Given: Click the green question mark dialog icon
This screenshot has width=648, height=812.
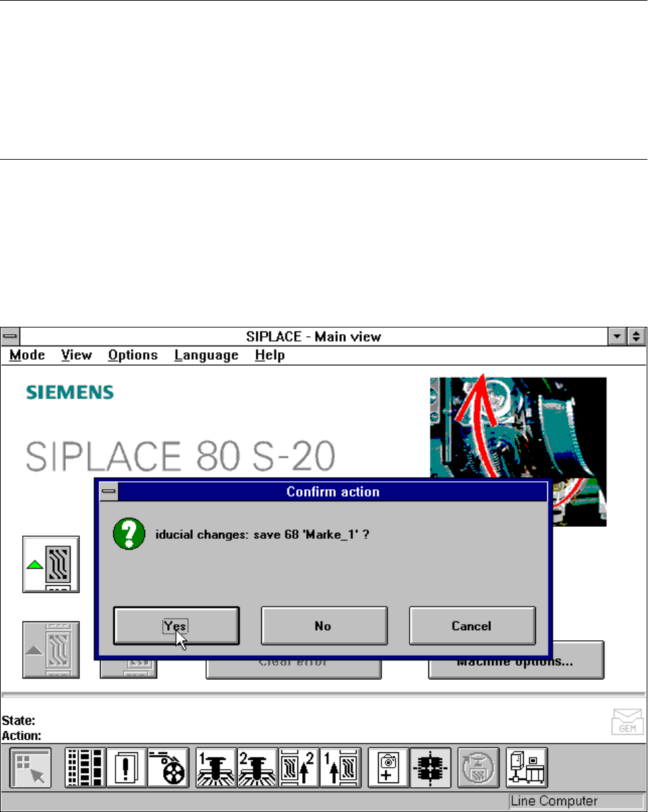Looking at the screenshot, I should [129, 534].
